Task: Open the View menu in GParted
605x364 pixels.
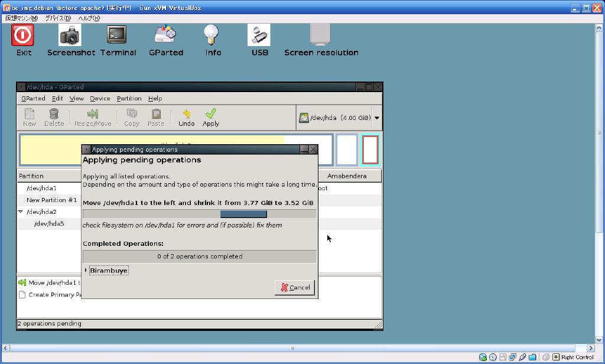Action: pyautogui.click(x=76, y=99)
